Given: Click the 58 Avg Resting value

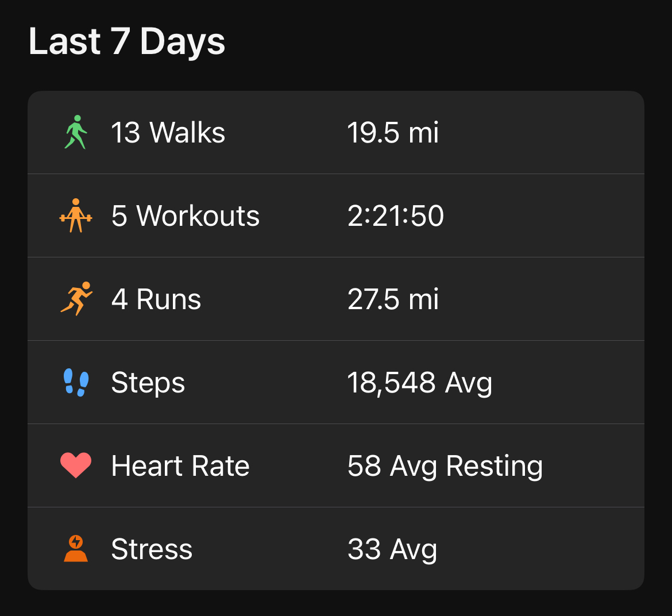Looking at the screenshot, I should tap(445, 466).
